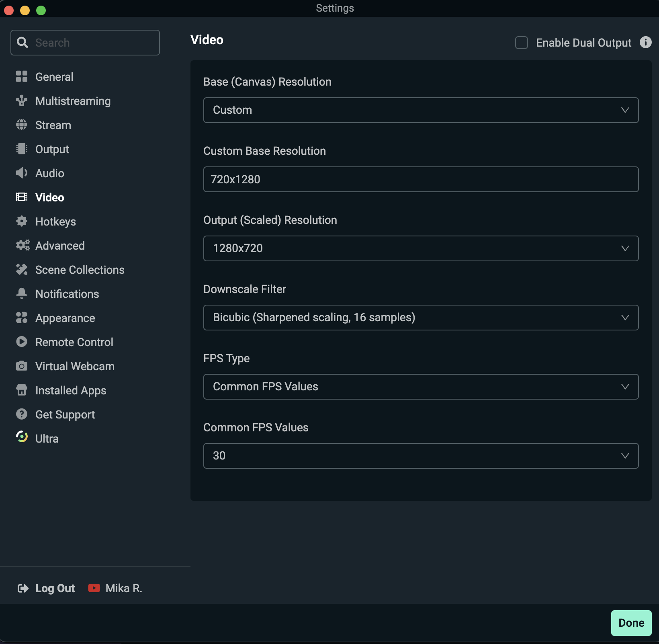Click the Stream globe icon
The image size is (659, 644).
22,125
